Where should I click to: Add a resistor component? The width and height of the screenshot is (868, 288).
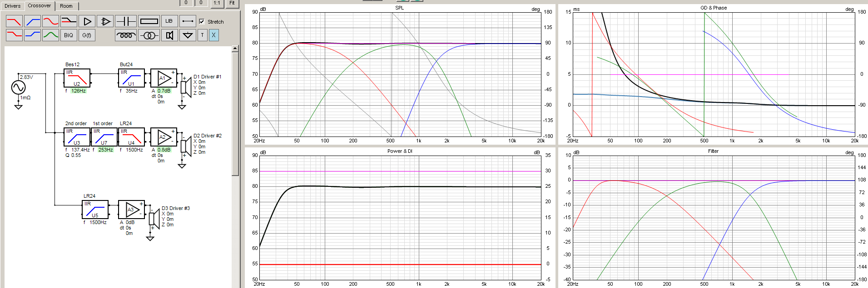click(149, 21)
